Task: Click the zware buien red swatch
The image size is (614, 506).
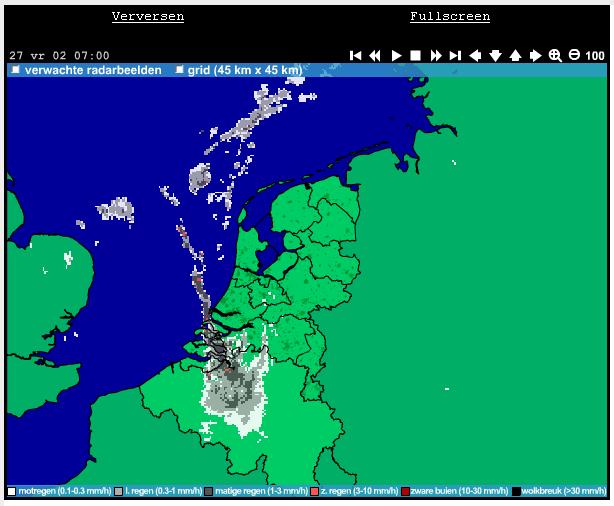Action: (405, 491)
